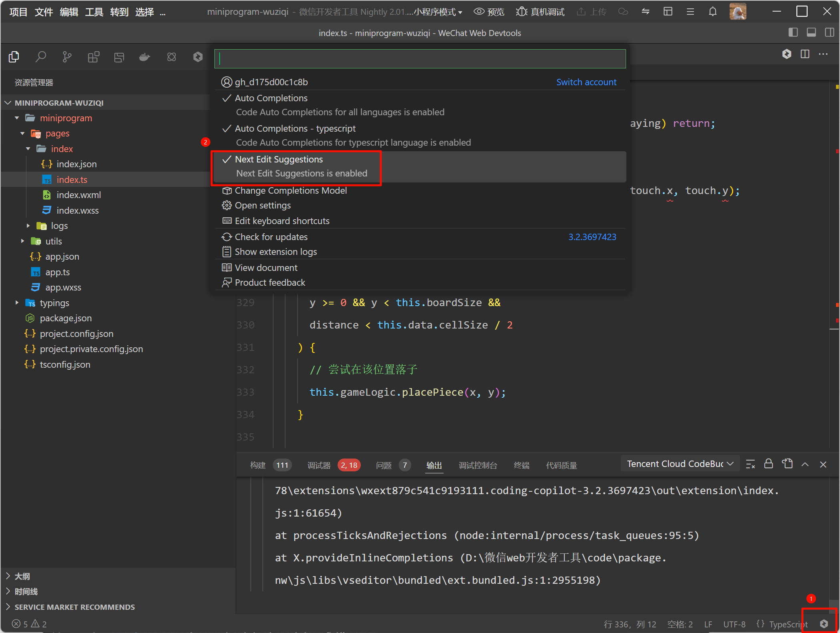The height and width of the screenshot is (633, 840).
Task: Toggle the Auto Completions option
Action: pyautogui.click(x=271, y=98)
